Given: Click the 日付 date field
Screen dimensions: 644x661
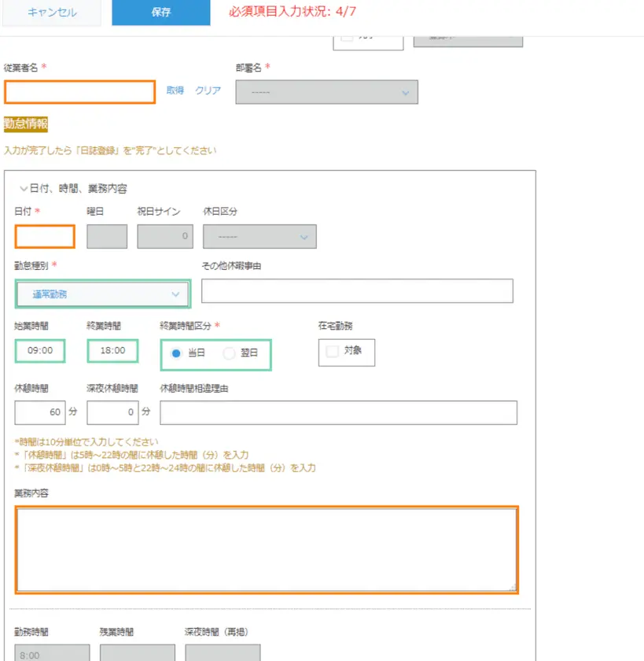Looking at the screenshot, I should coord(45,237).
